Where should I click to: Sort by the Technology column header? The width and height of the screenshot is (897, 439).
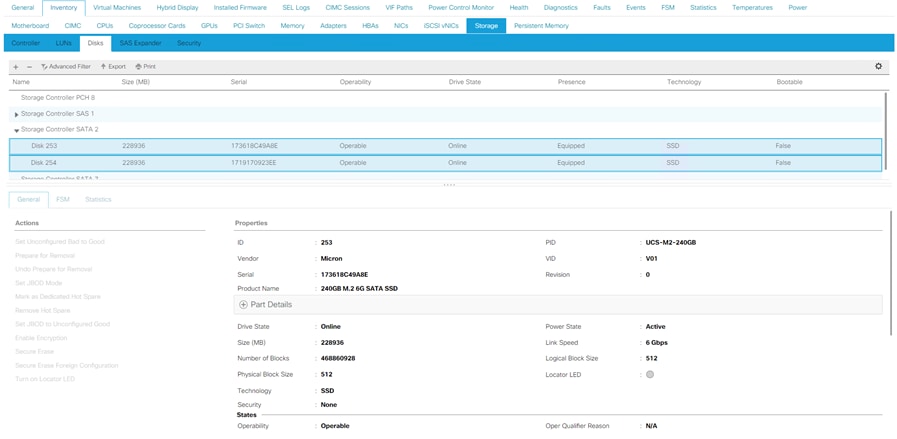pos(684,82)
